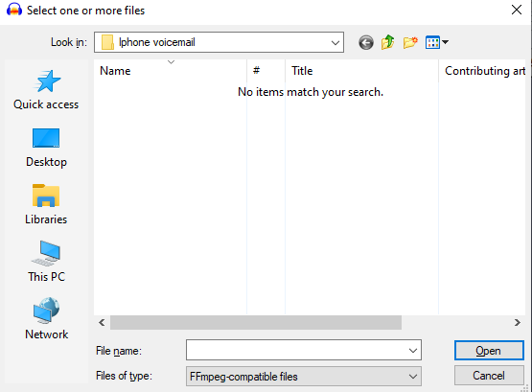
Task: Click the right arrow of horizontal scrollbar
Action: [x=517, y=322]
